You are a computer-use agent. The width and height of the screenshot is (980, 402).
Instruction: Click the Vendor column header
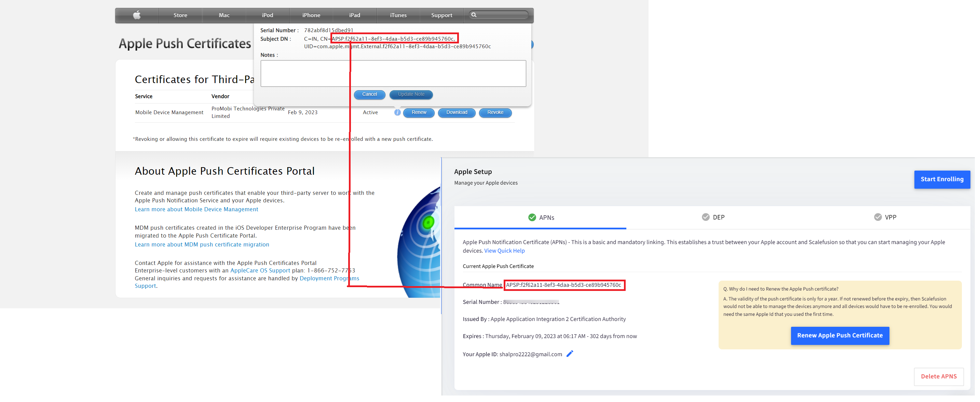[x=220, y=96]
